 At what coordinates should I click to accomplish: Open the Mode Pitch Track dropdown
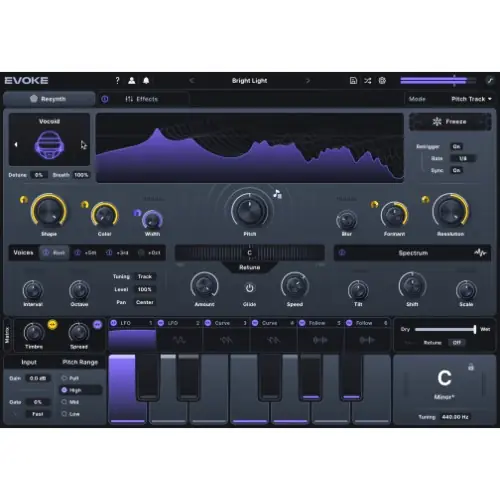pyautogui.click(x=471, y=99)
